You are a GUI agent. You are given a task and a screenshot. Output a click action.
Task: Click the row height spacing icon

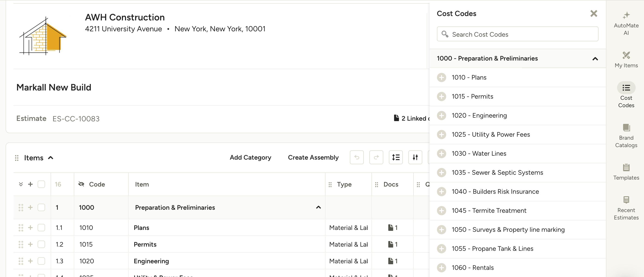(396, 157)
